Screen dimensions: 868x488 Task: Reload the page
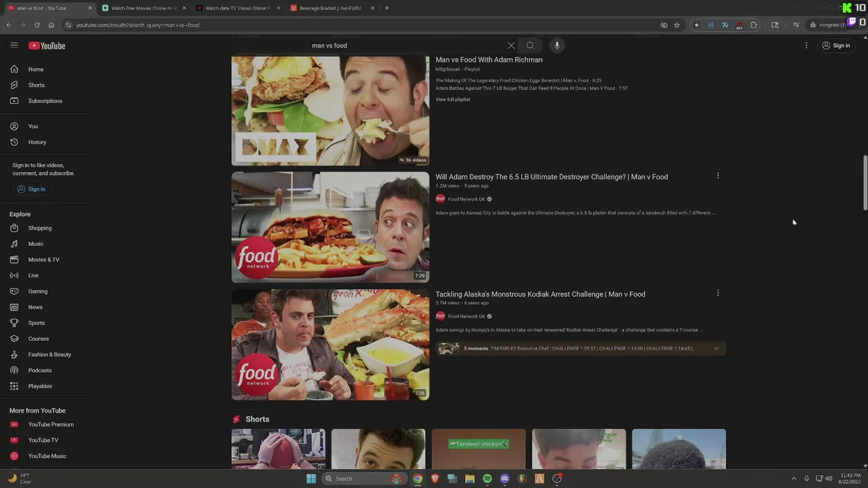(37, 25)
